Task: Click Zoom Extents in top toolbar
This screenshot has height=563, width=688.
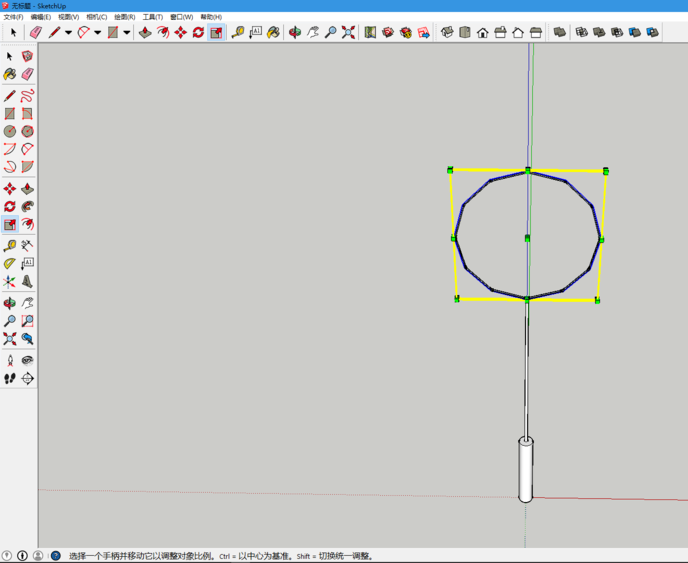Action: [348, 32]
